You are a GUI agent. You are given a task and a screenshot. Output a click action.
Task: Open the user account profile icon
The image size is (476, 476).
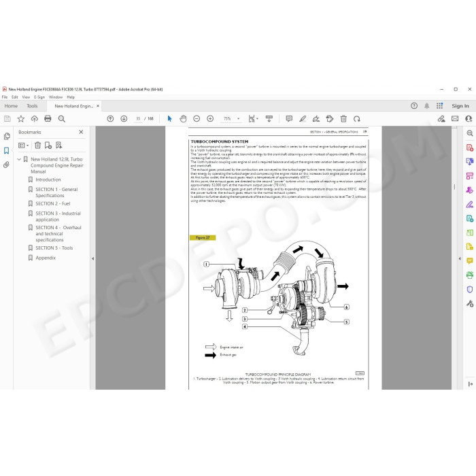pyautogui.click(x=469, y=119)
